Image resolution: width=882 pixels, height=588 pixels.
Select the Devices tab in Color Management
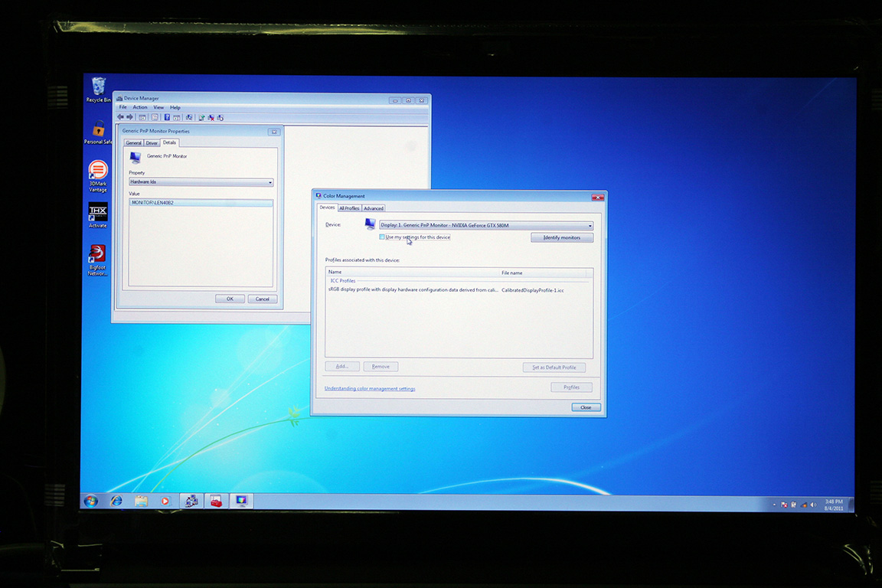pos(327,207)
